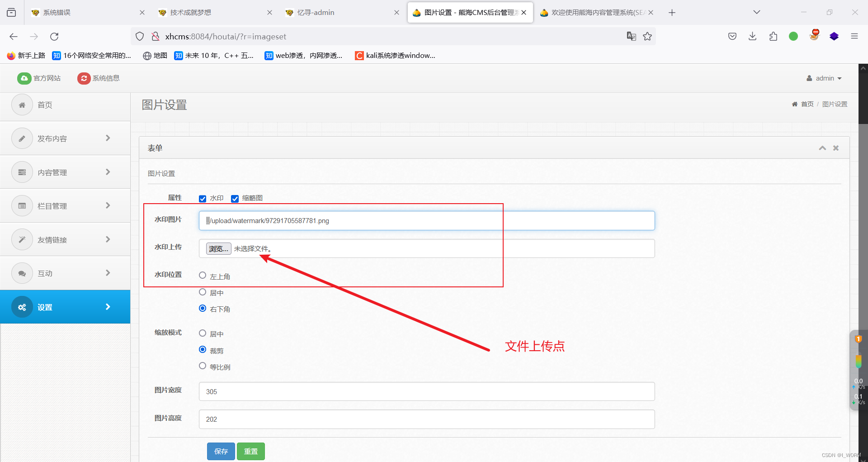
Task: Open the extensions puzzle icon
Action: [x=773, y=37]
